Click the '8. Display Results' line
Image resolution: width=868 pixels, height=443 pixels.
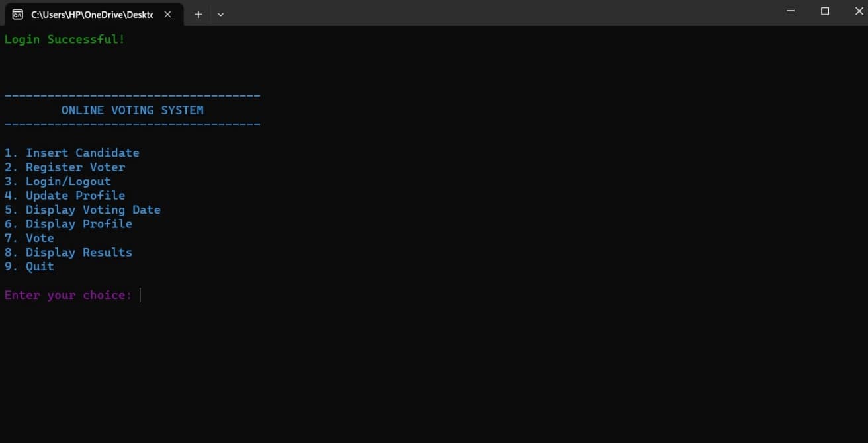tap(68, 253)
